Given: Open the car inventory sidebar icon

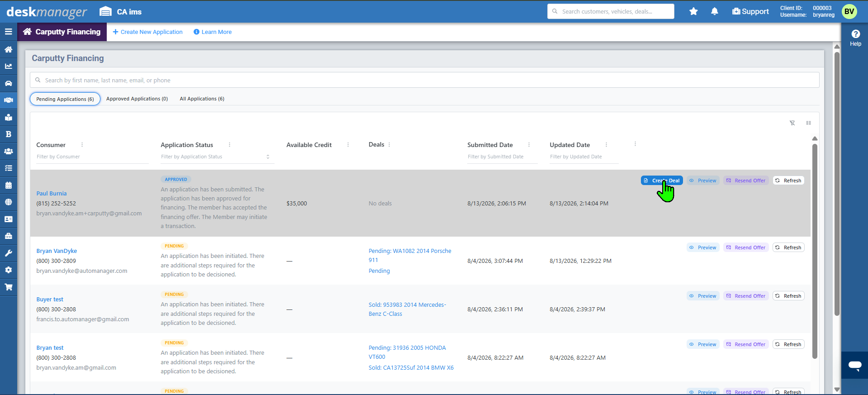Looking at the screenshot, I should 8,83.
